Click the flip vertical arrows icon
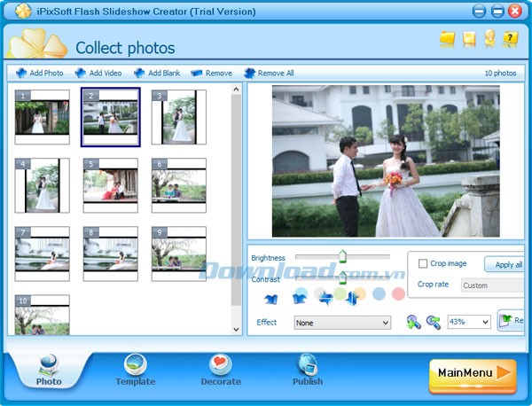This screenshot has width=532, height=406. coord(350,299)
